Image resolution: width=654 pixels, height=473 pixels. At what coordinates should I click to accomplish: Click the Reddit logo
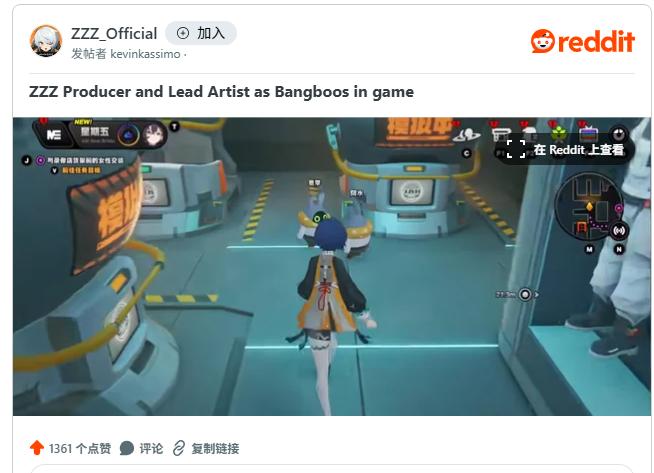pyautogui.click(x=583, y=41)
